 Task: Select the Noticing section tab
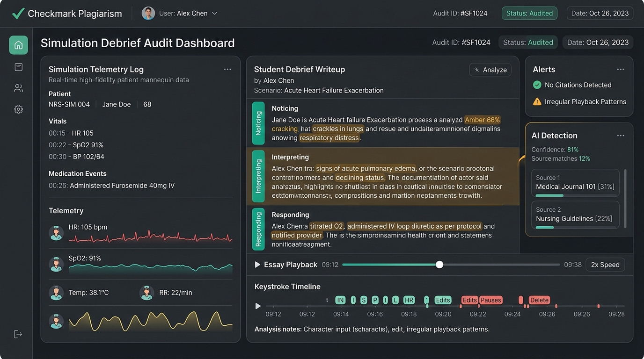tap(258, 123)
